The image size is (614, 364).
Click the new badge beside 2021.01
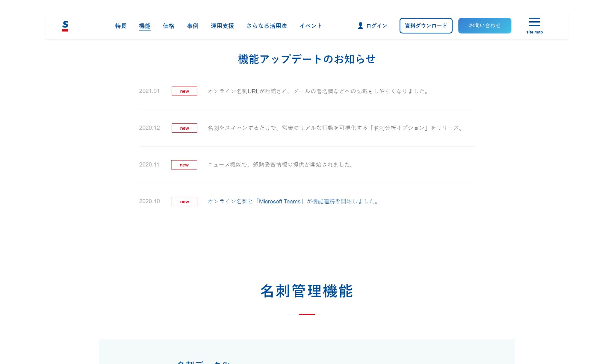point(184,91)
